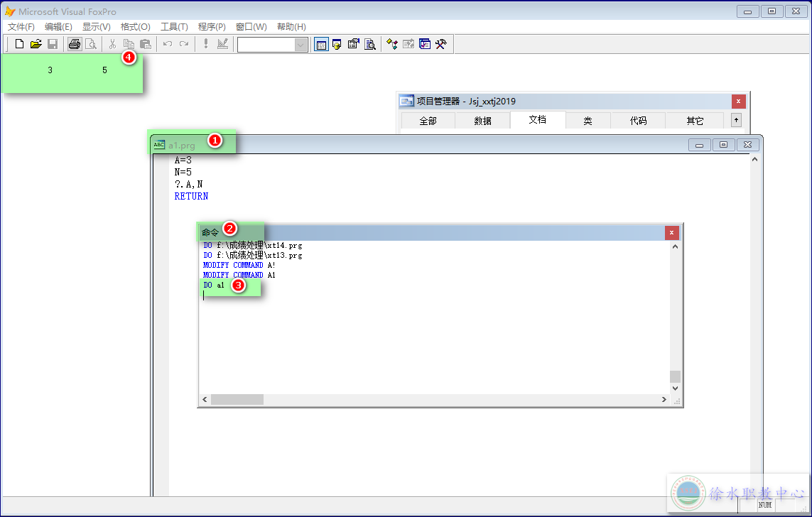Click the command window horizontal scrollbar thumb
This screenshot has width=812, height=517.
[237, 399]
